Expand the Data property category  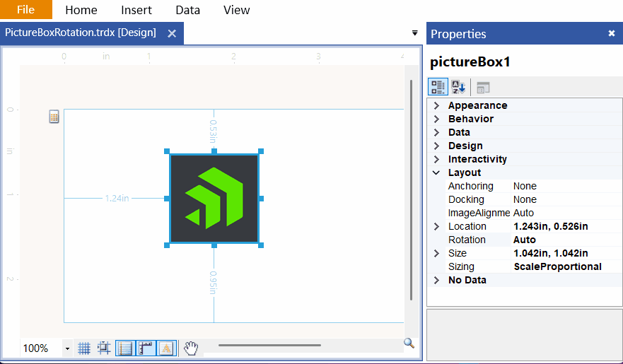436,133
